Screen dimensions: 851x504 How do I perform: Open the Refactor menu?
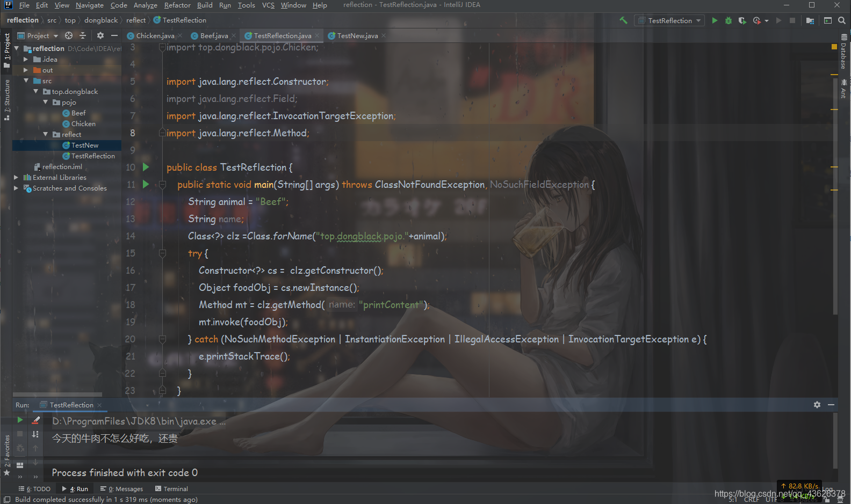pos(177,5)
